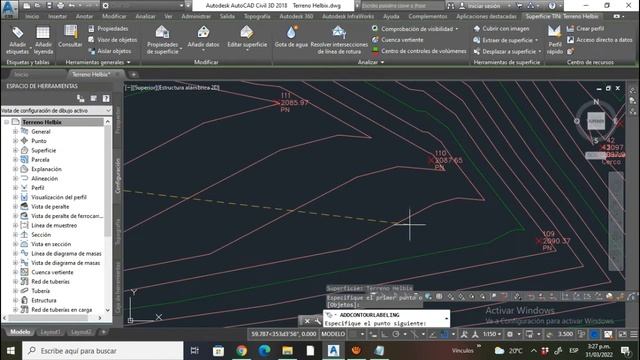640x360 pixels.
Task: Click the Cuenca vertiente tool in the ribbon
Action: pyautogui.click(x=398, y=40)
